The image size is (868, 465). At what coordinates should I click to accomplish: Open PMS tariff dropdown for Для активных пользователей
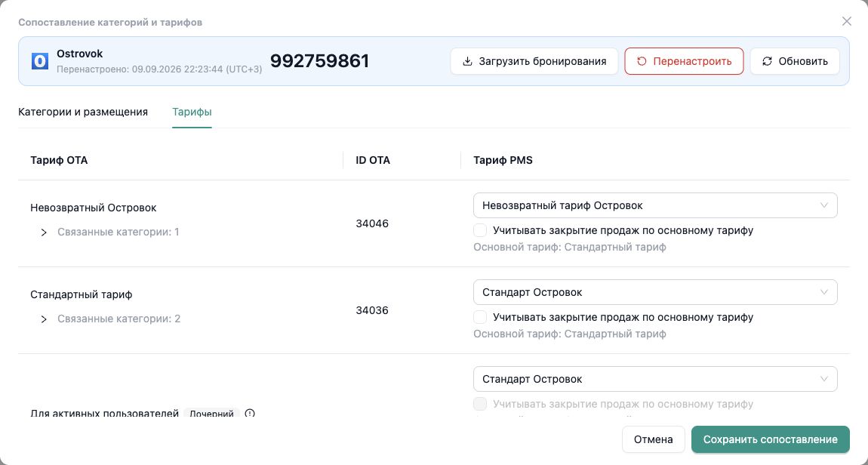tap(655, 379)
